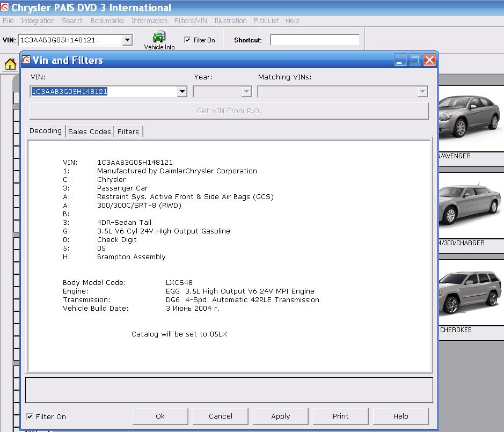Click the dialog Help button

click(401, 416)
